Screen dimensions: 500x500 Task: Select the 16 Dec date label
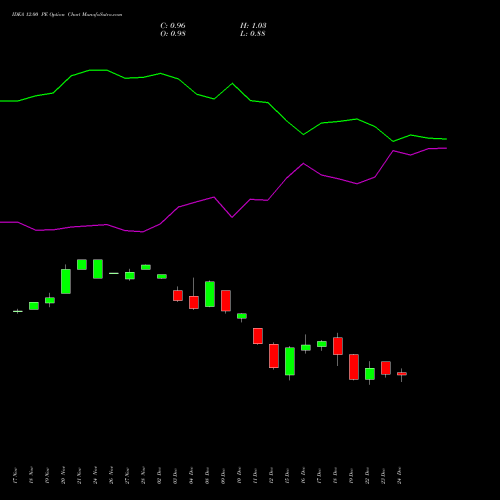(x=303, y=476)
